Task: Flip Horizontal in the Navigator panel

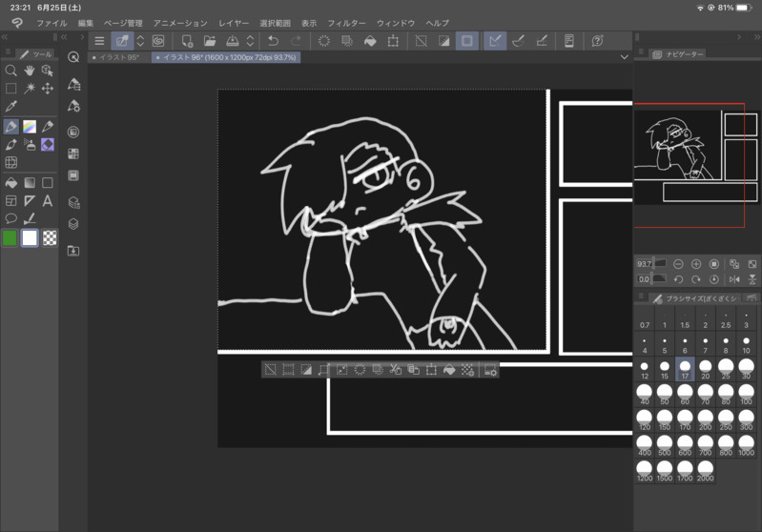Action: (734, 279)
